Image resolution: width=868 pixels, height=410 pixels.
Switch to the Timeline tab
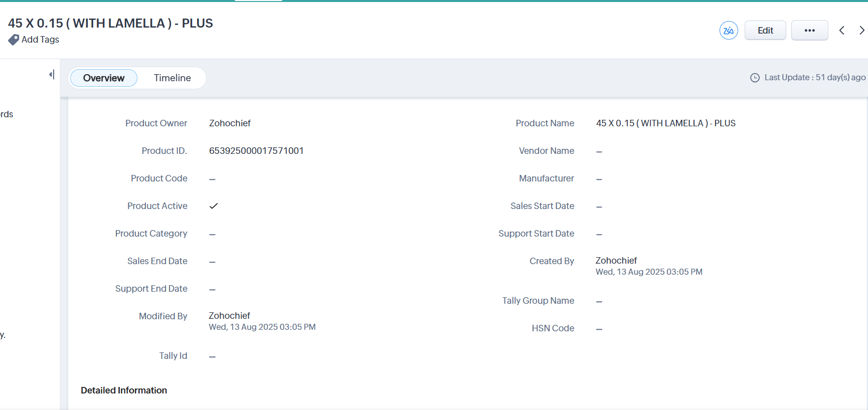pyautogui.click(x=172, y=78)
